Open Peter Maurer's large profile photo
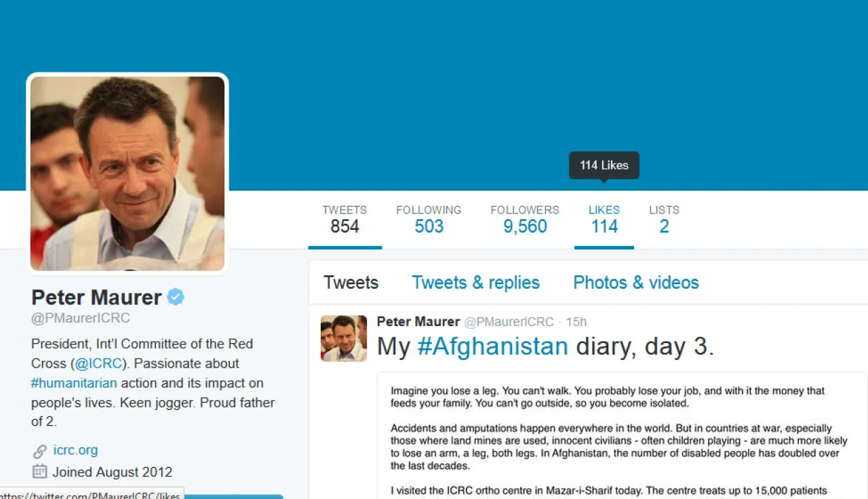This screenshot has width=868, height=499. point(127,174)
